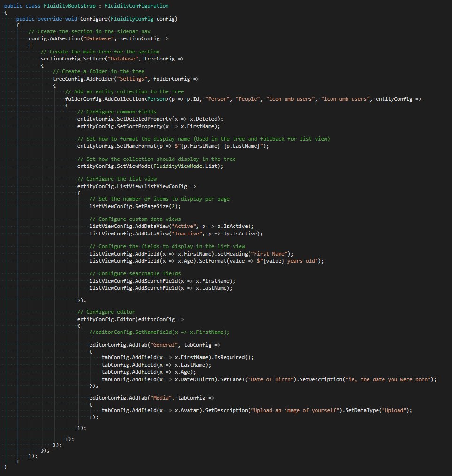
Task: Click the "Settings" folder name string
Action: click(132, 79)
